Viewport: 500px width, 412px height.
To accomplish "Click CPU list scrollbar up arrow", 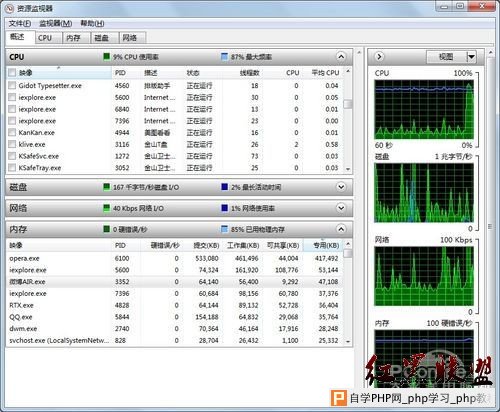I will (x=348, y=71).
